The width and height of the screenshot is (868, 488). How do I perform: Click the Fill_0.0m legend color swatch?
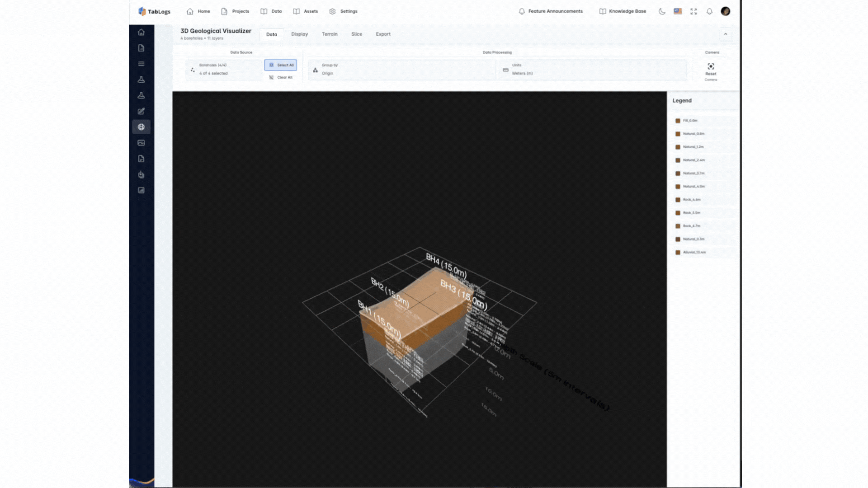pyautogui.click(x=678, y=121)
